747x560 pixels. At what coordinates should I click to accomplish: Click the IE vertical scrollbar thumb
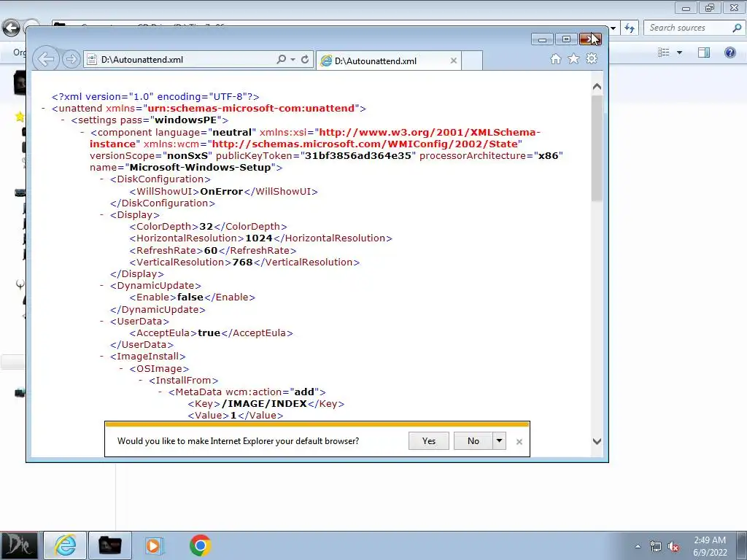point(597,147)
